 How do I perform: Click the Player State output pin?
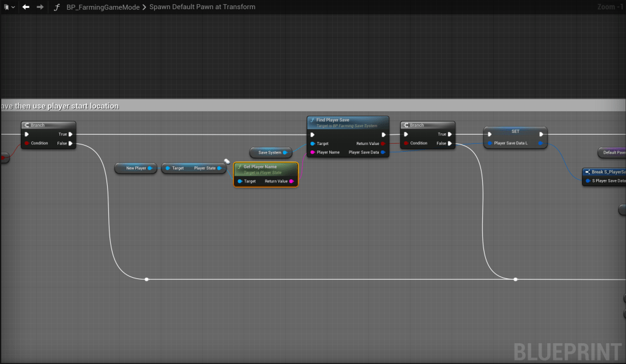coord(220,168)
